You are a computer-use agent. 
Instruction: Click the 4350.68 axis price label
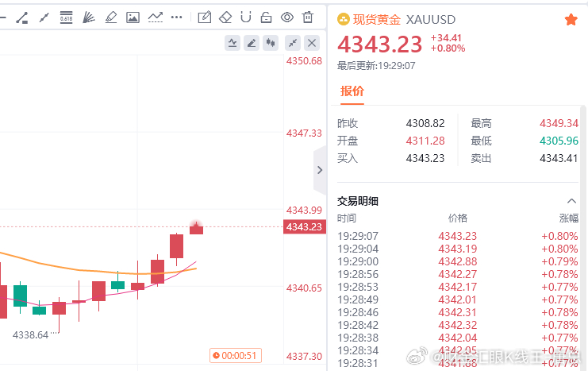[x=304, y=61]
